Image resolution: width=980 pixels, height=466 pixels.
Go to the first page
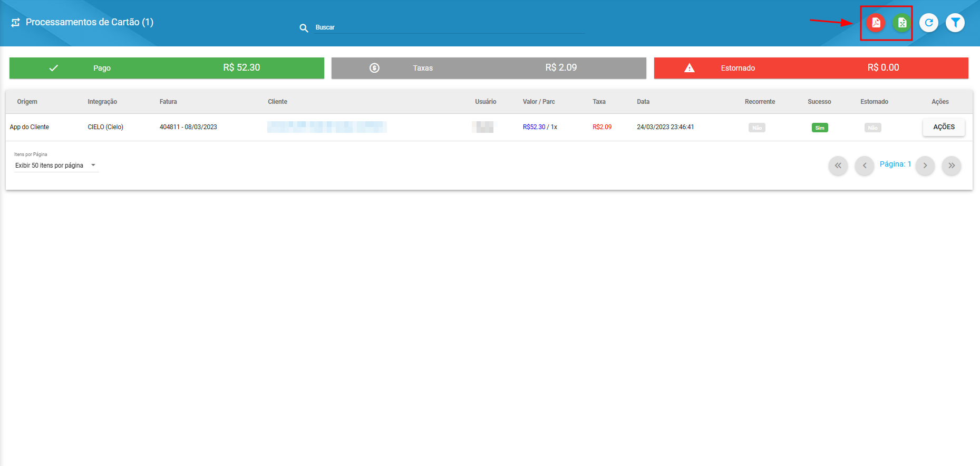[838, 166]
